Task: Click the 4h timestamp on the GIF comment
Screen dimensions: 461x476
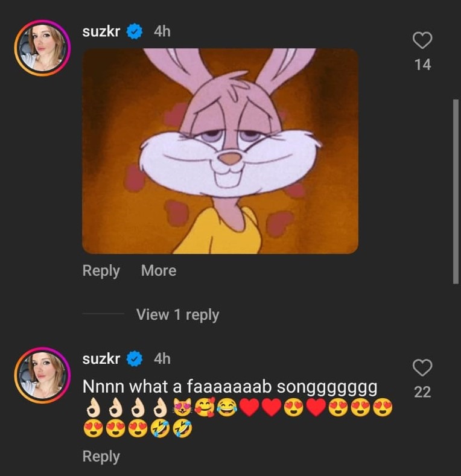Action: (162, 31)
